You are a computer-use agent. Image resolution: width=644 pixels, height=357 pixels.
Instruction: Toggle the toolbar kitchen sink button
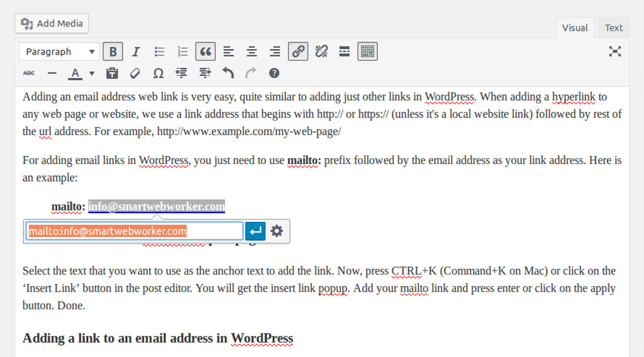[367, 52]
